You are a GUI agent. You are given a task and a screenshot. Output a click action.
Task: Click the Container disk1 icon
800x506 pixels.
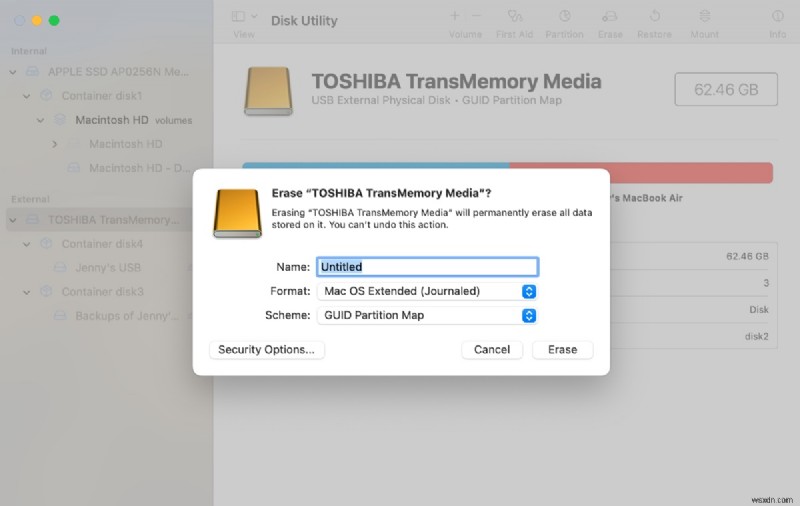click(x=46, y=96)
